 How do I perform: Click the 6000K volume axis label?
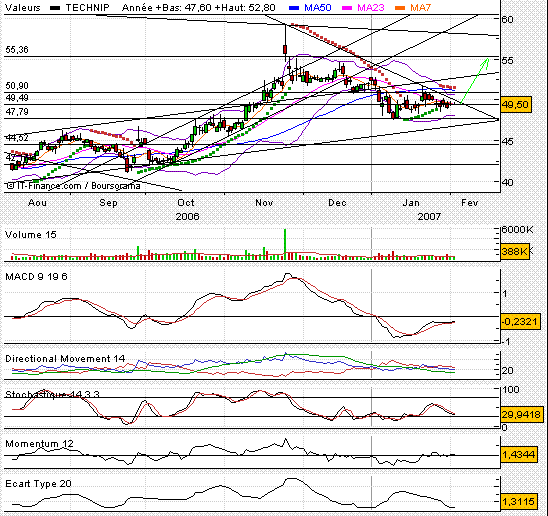(517, 230)
